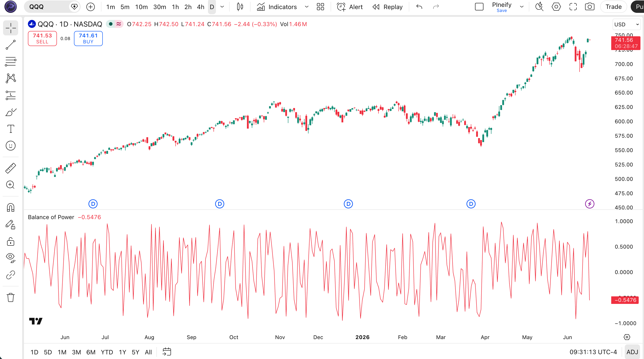Click the 741.53 SELL button

[x=42, y=39]
